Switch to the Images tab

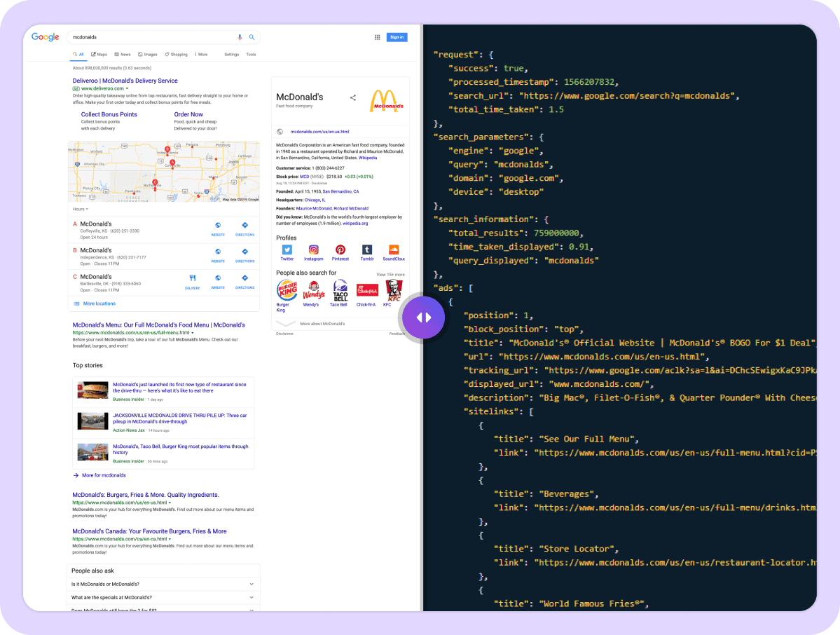click(148, 55)
